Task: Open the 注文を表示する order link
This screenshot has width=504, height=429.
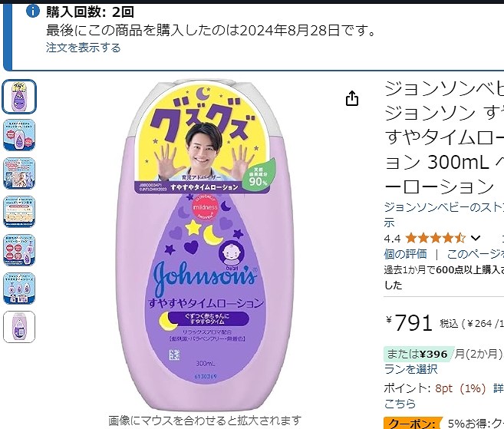Action: [x=84, y=48]
